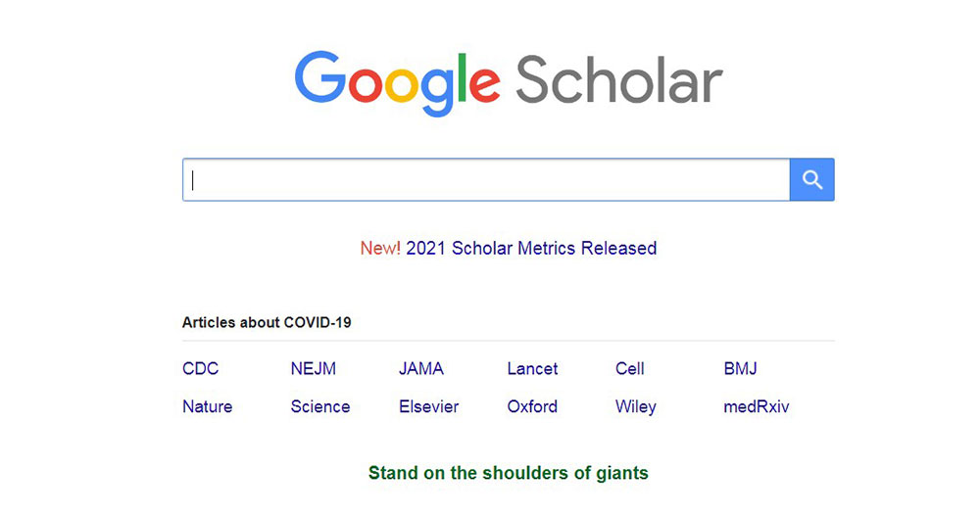Open the 2021 Scholar Metrics Released link
This screenshot has height=518, width=980.
pyautogui.click(x=531, y=248)
